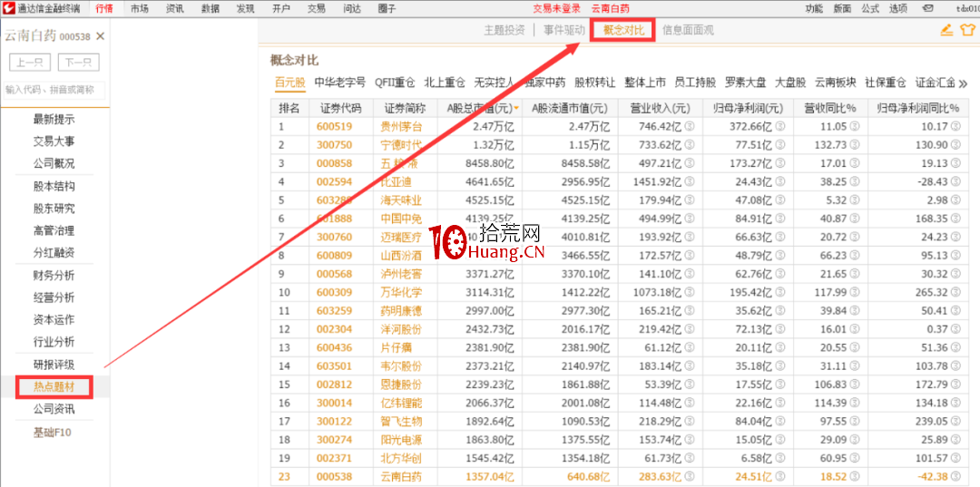Open 公司概况 in sidebar
980x487 pixels.
click(54, 163)
